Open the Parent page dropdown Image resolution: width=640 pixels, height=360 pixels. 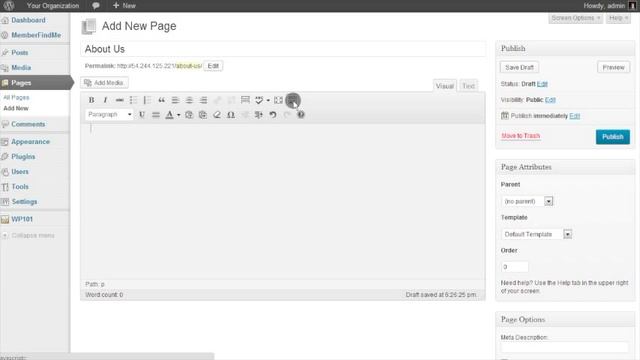point(527,201)
